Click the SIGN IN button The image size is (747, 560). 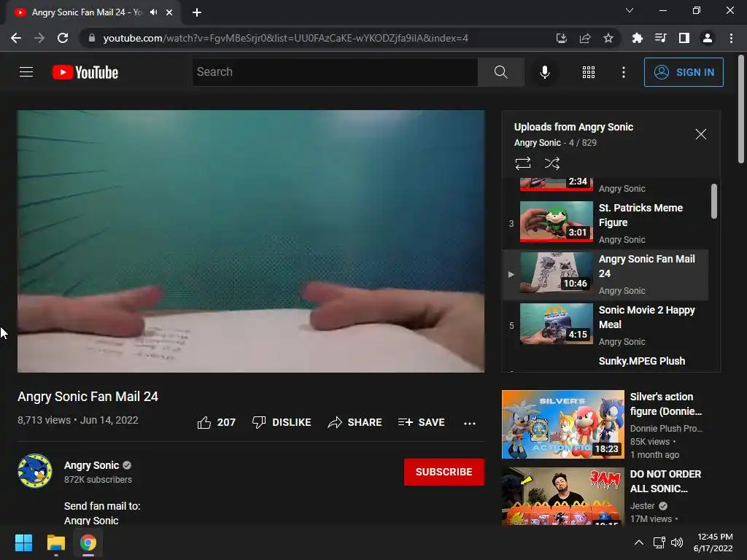[683, 72]
